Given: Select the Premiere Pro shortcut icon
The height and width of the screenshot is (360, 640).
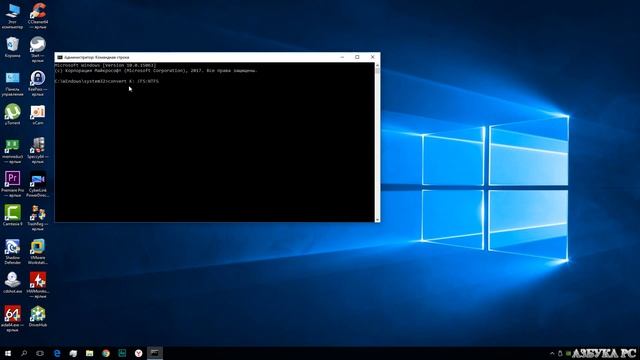Looking at the screenshot, I should [x=12, y=184].
